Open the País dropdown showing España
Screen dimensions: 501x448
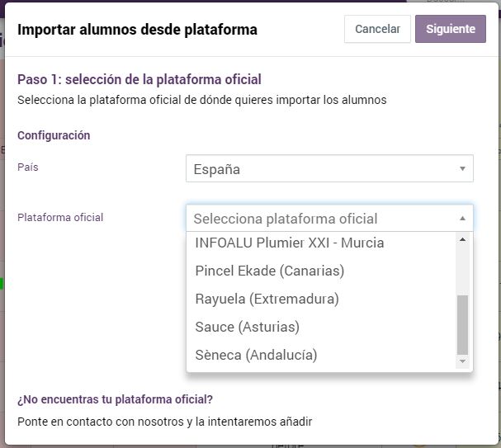pyautogui.click(x=329, y=168)
